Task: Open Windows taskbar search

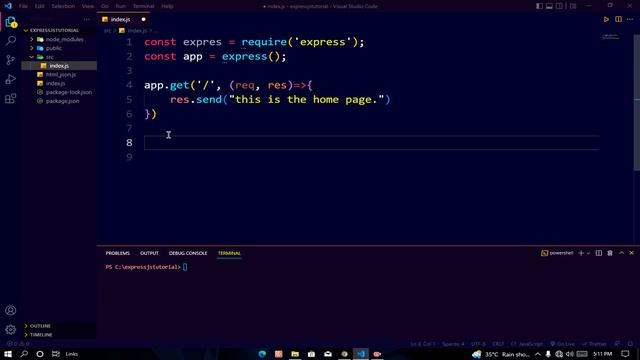Action: (24, 354)
